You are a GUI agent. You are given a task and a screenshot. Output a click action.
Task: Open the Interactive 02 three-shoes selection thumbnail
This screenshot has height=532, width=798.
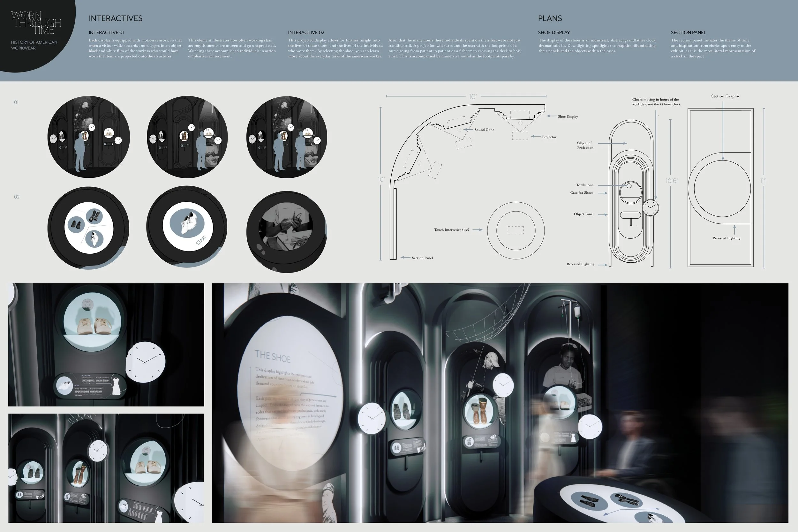coord(88,228)
